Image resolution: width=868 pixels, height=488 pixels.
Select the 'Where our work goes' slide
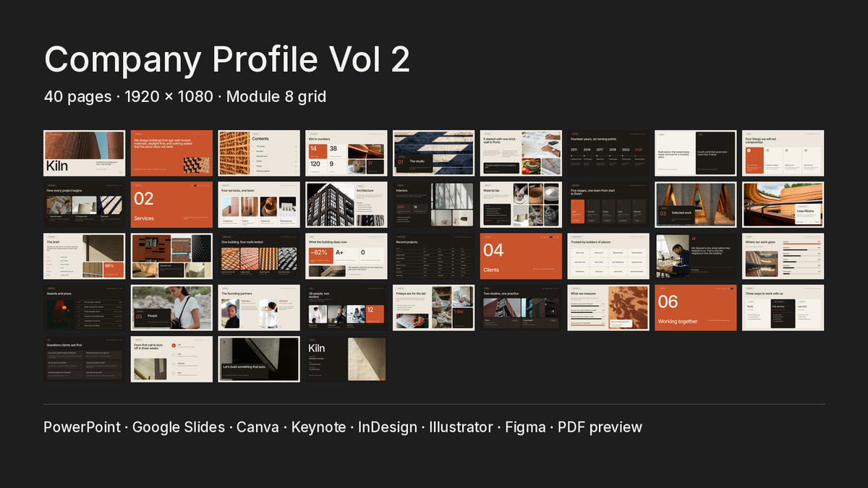pos(783,256)
